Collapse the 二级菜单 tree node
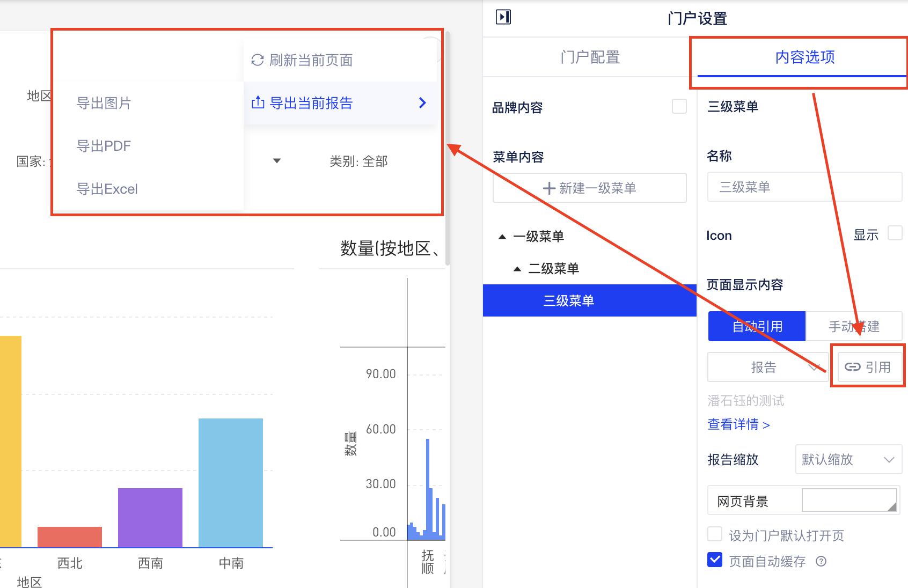 [x=516, y=268]
